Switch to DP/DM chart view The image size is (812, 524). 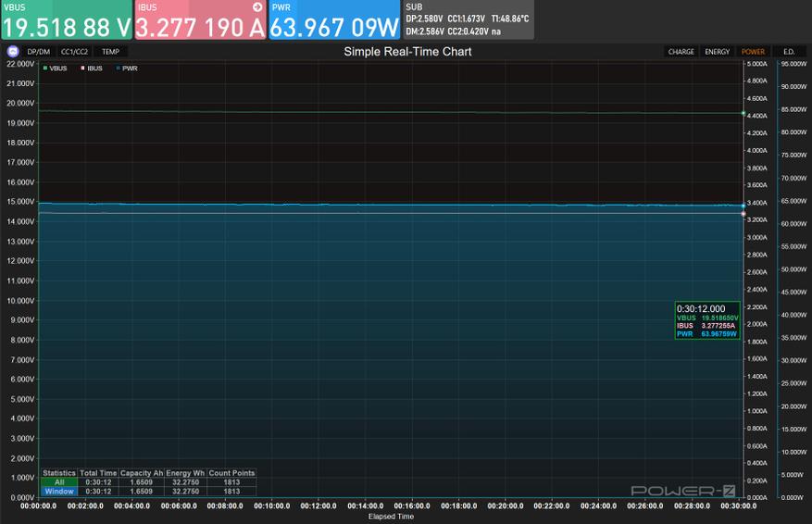39,52
